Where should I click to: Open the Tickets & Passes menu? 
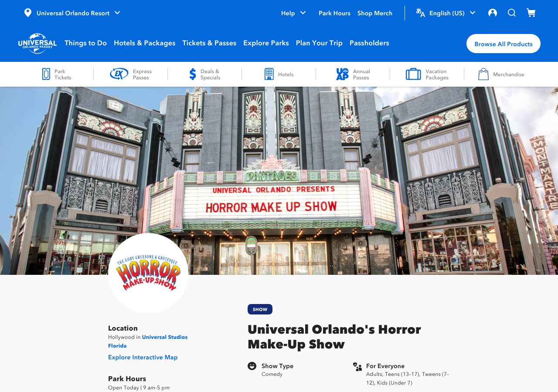pyautogui.click(x=209, y=43)
